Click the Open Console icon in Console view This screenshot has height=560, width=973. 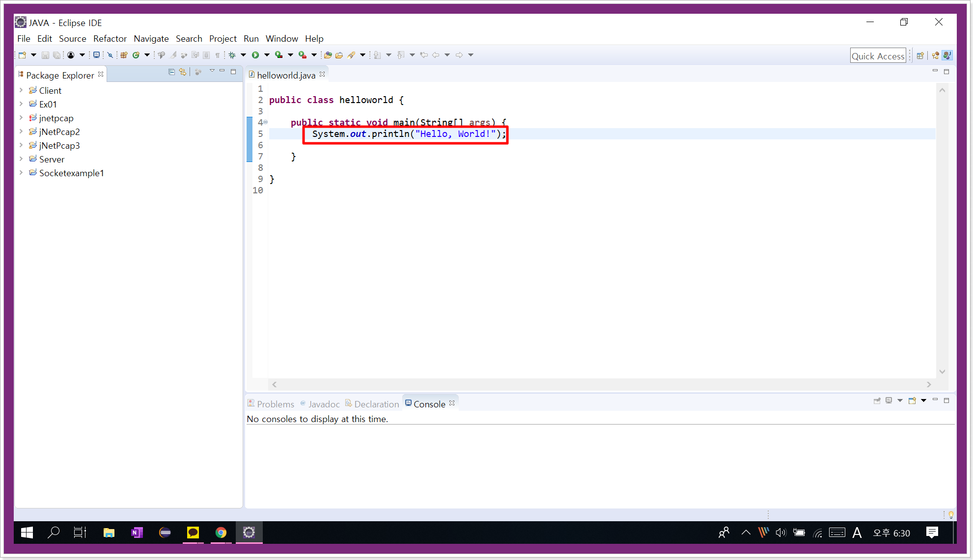tap(912, 400)
